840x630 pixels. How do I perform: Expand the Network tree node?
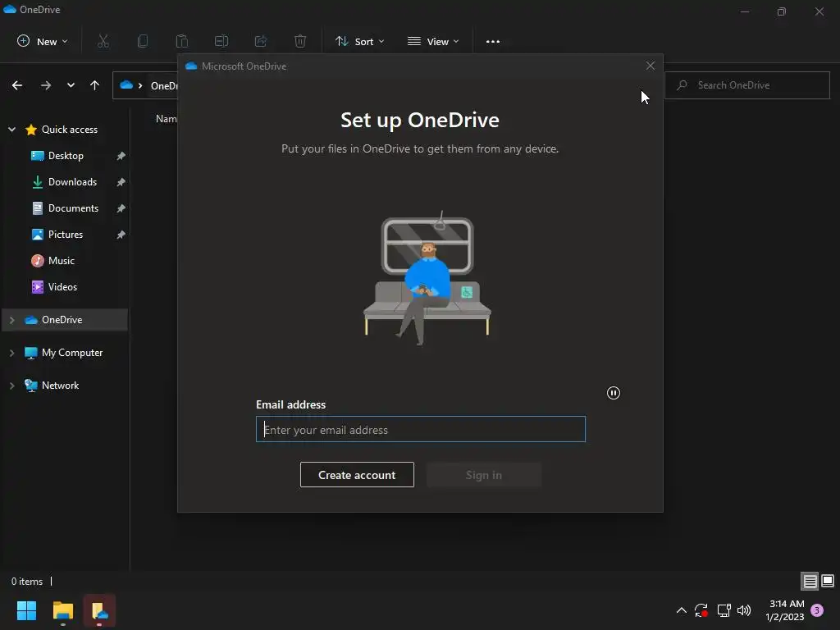pyautogui.click(x=11, y=386)
